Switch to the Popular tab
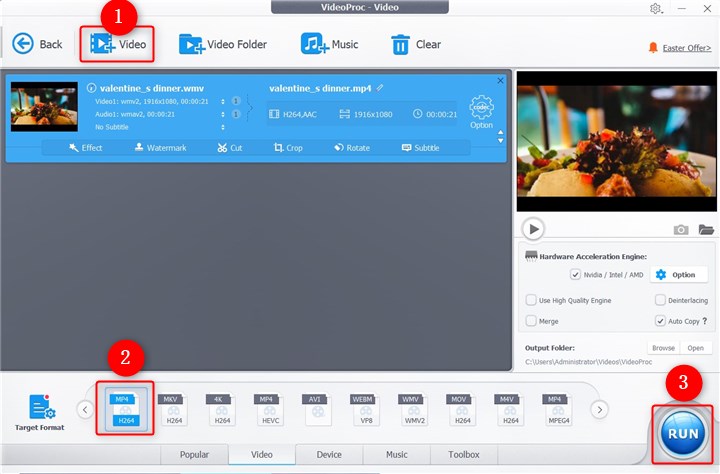720x474 pixels. pyautogui.click(x=194, y=454)
